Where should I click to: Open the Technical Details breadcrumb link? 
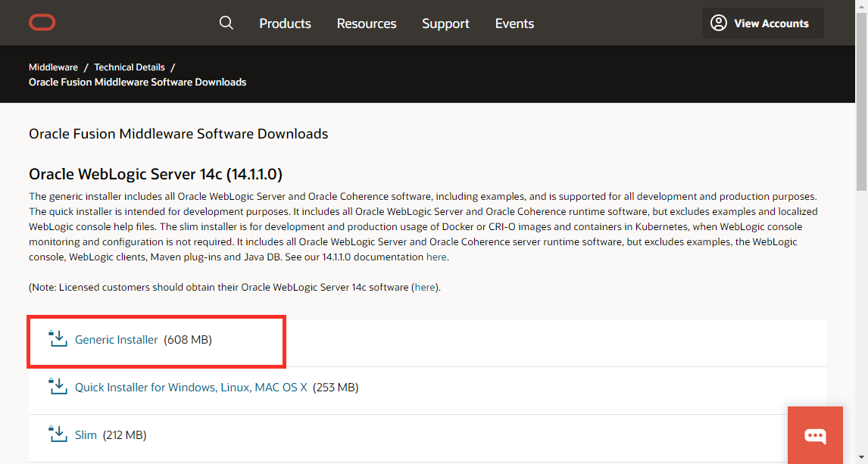click(129, 67)
